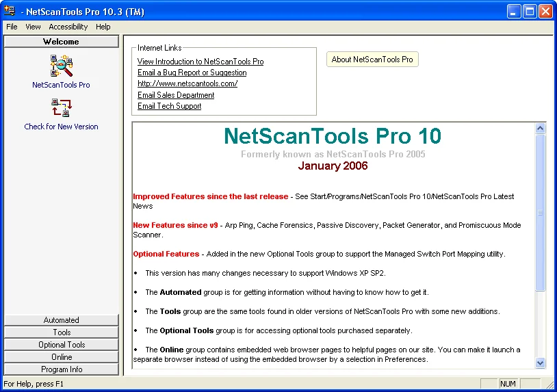Click the red 'Optional Features' text
557x392 pixels.
(x=166, y=254)
